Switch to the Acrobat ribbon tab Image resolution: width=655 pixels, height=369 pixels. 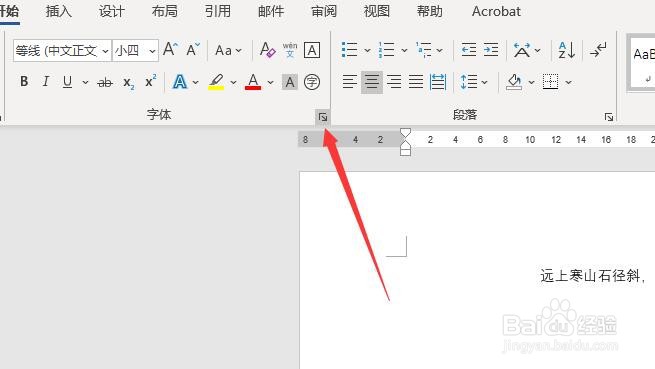click(496, 11)
